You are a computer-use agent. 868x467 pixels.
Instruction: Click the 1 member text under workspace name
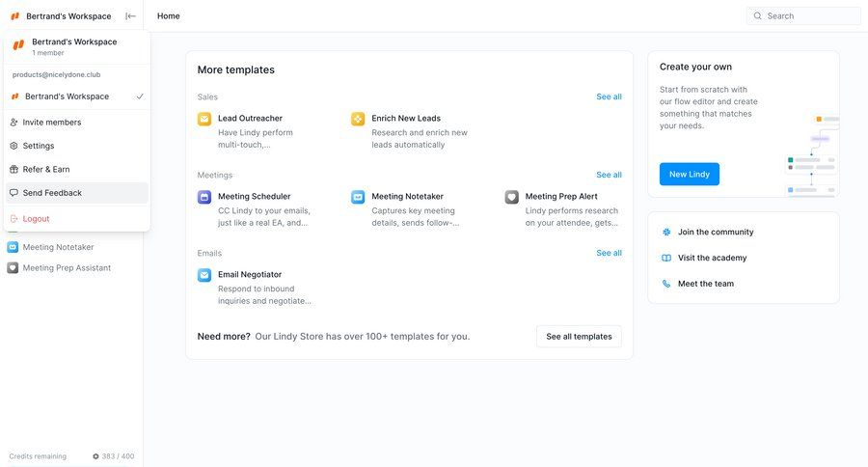tap(47, 53)
